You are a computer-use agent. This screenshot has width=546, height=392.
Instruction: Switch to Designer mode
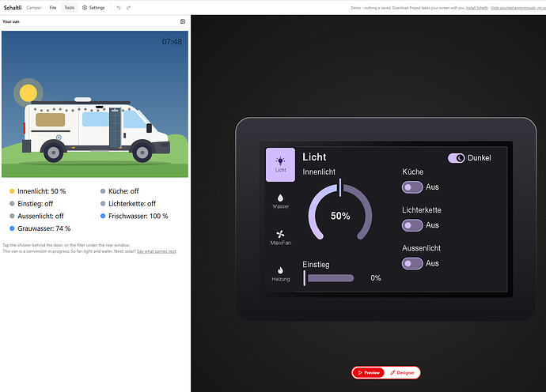[402, 372]
